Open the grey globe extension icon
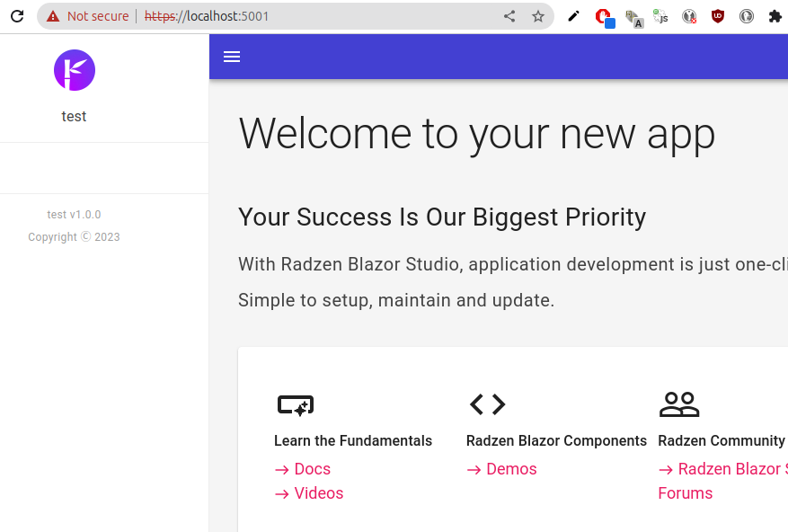The image size is (788, 532). (x=747, y=16)
